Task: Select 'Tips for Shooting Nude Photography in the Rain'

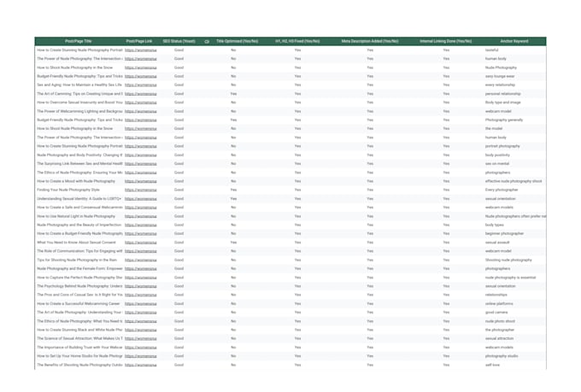Action: [x=77, y=260]
